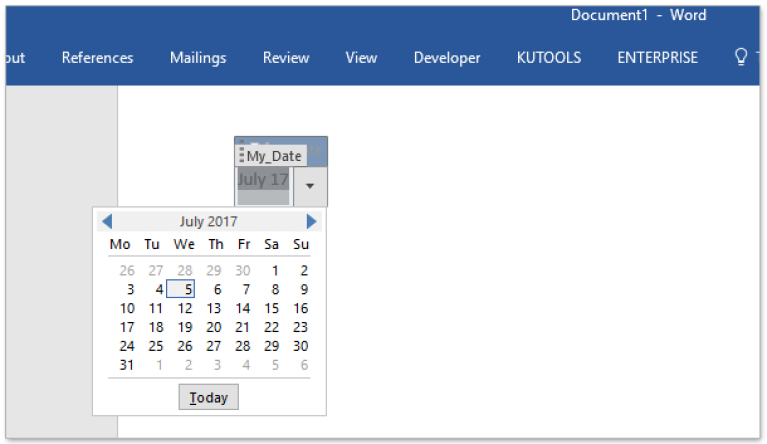Image resolution: width=767 pixels, height=444 pixels.
Task: Open the date picker dropdown arrow
Action: point(311,185)
